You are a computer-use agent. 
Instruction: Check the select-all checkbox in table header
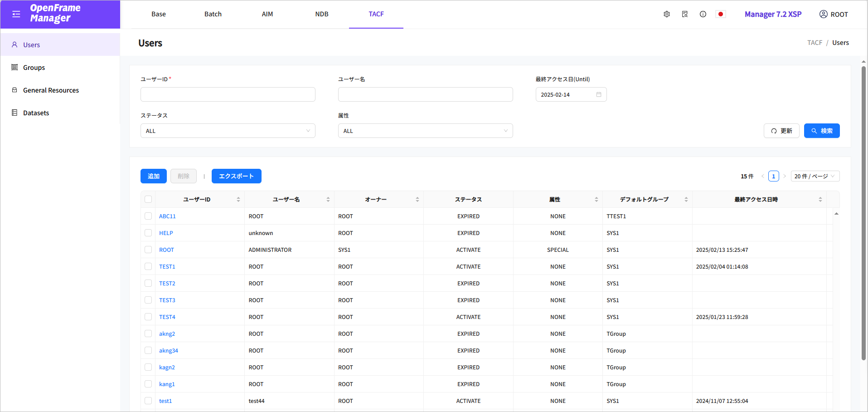point(148,199)
